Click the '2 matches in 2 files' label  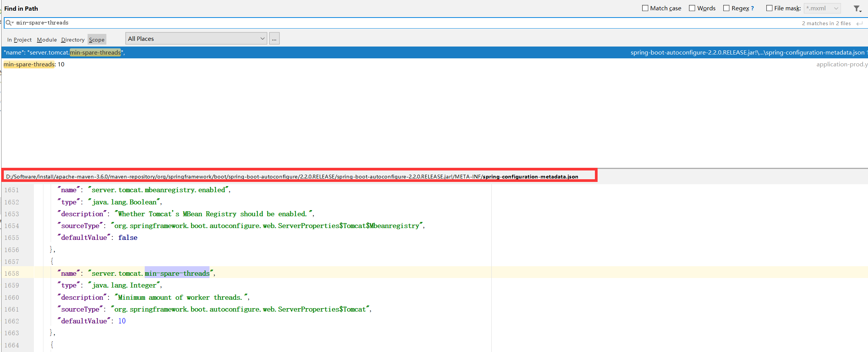pos(826,23)
